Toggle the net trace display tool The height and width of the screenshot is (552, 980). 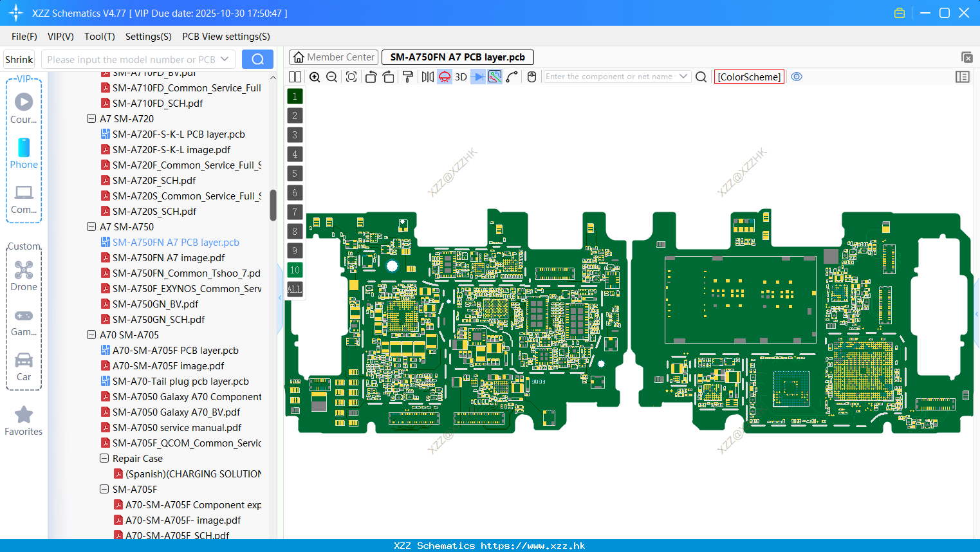coord(495,77)
